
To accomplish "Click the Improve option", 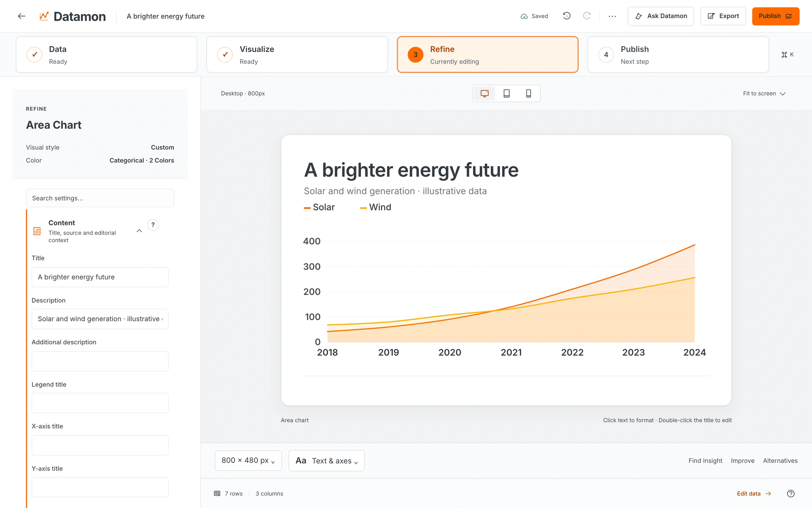I will tap(743, 460).
